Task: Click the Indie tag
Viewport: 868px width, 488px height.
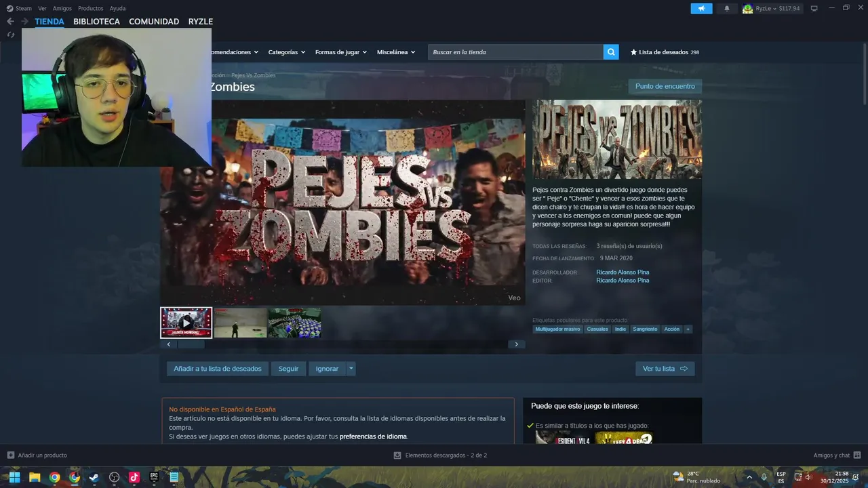Action: [620, 329]
